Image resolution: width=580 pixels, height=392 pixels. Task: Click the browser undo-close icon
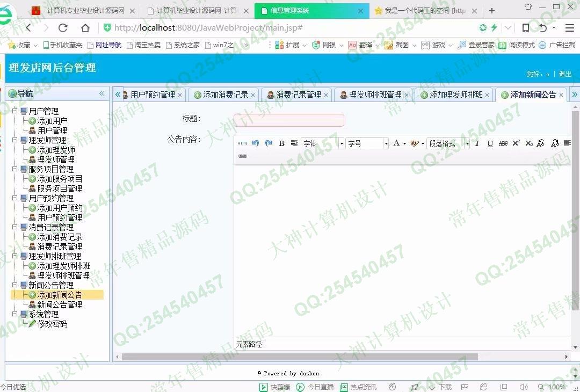click(542, 28)
